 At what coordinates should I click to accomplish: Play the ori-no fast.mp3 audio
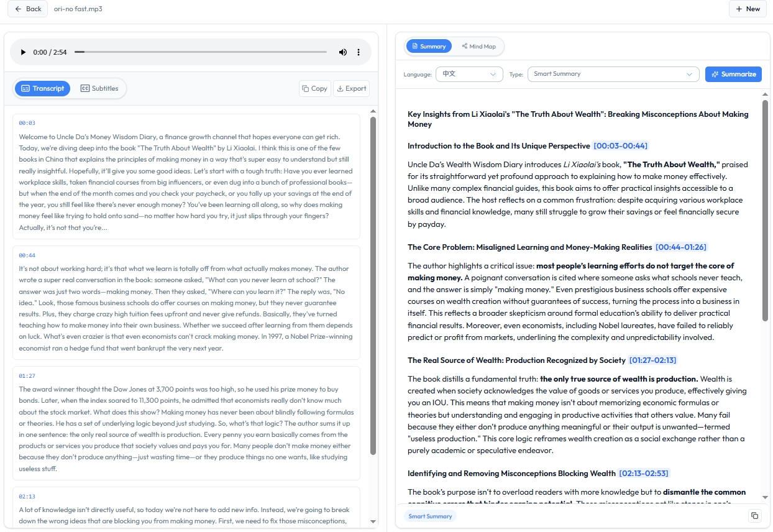[x=24, y=52]
